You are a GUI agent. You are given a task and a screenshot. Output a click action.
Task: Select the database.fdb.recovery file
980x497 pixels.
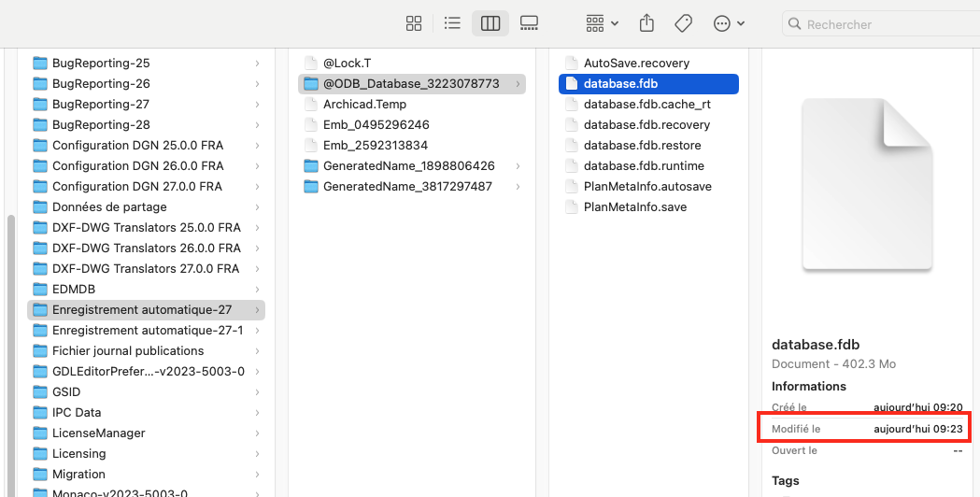[648, 125]
